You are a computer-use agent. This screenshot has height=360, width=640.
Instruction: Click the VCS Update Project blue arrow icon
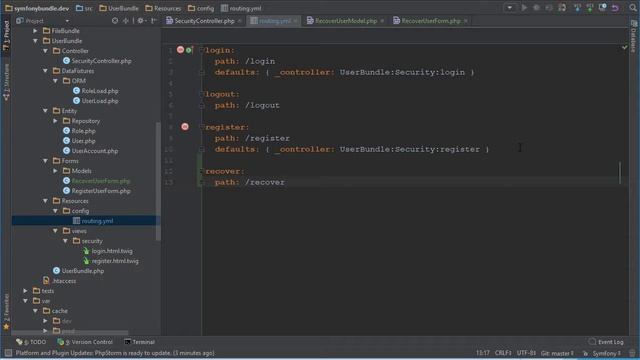click(x=577, y=7)
